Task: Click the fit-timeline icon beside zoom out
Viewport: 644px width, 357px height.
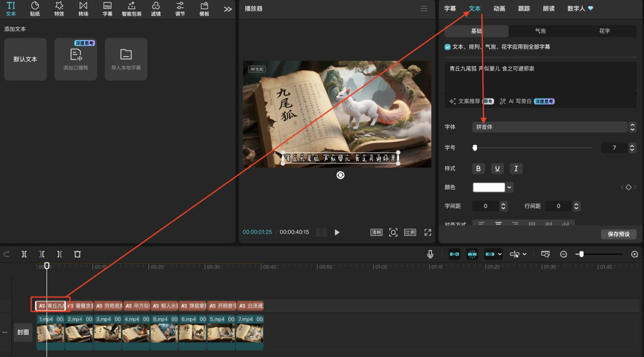Action: coord(546,254)
